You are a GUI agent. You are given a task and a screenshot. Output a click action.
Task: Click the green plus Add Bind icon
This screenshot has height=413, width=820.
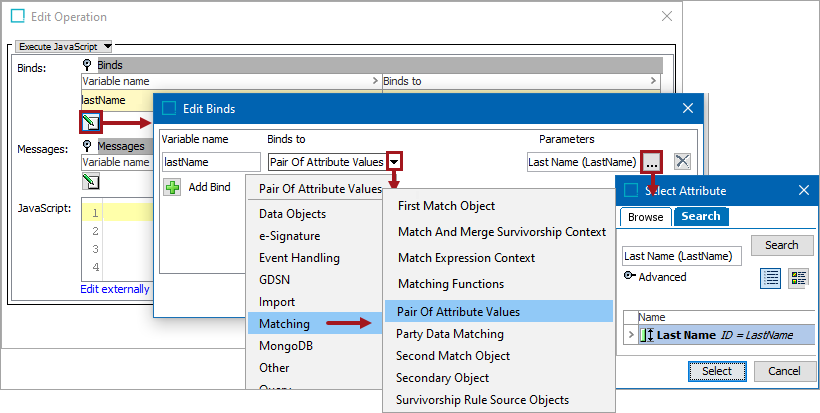point(172,187)
